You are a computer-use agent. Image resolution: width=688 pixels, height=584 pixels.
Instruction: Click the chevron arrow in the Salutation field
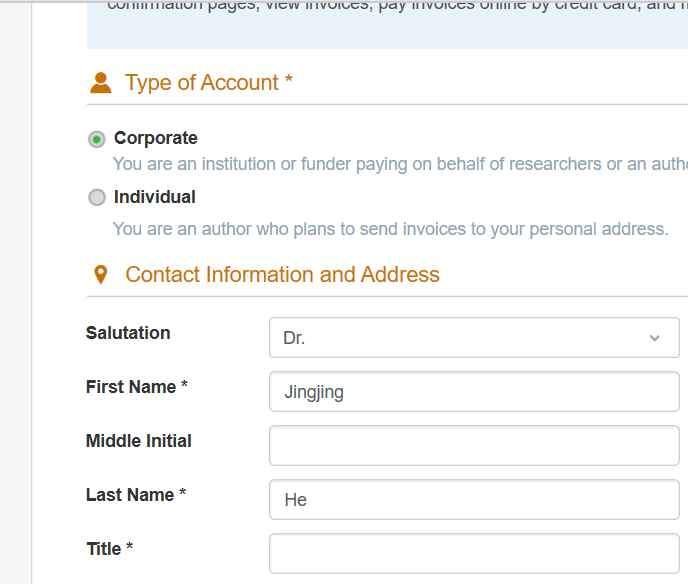click(655, 338)
